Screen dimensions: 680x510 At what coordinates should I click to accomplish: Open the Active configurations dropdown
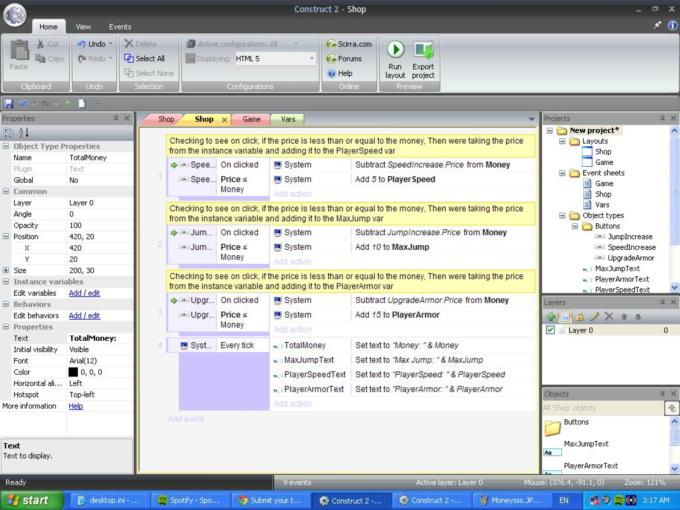point(296,44)
